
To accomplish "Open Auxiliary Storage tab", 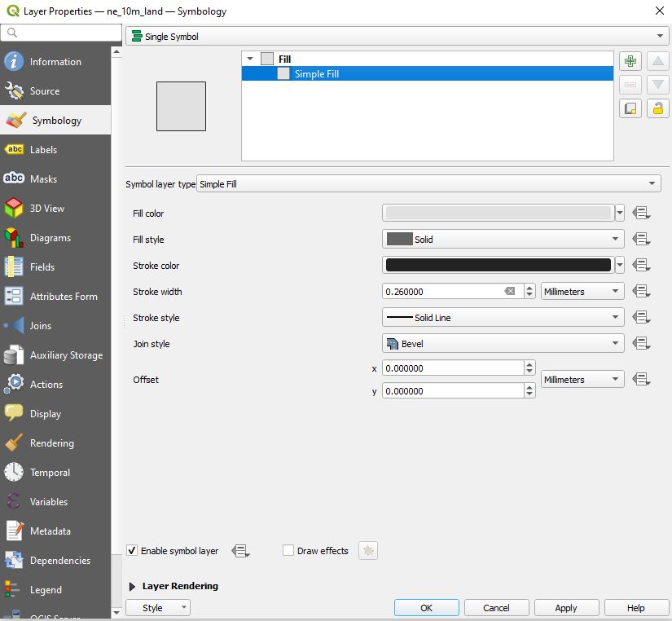I will [x=55, y=355].
